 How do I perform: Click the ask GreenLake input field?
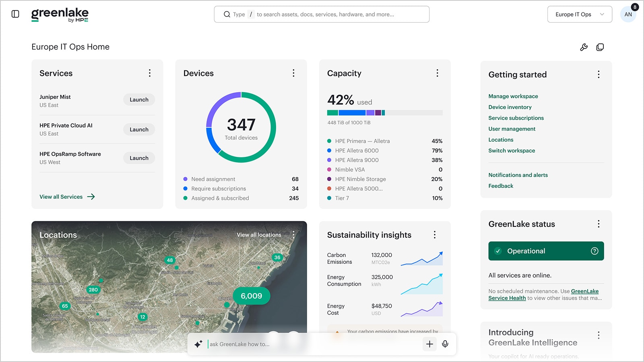[242, 344]
